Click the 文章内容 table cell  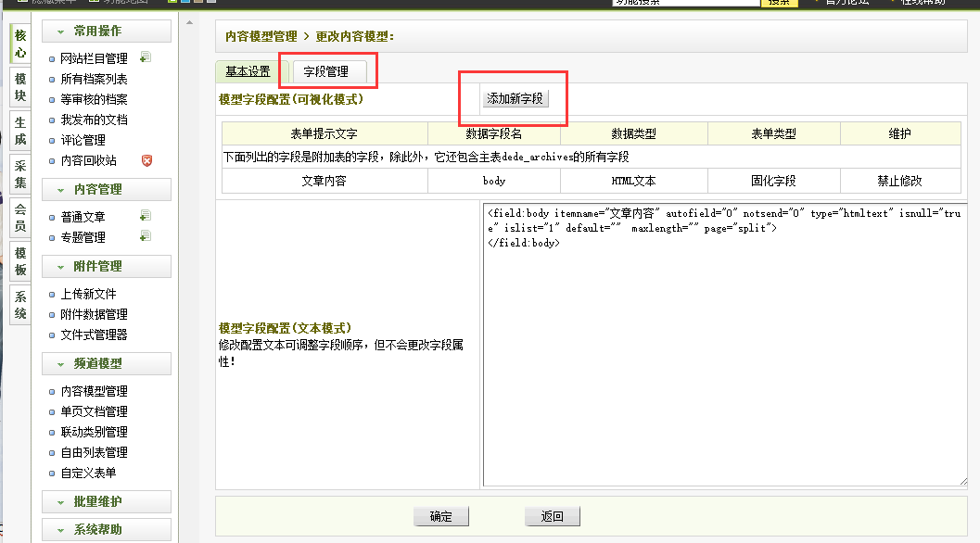(325, 181)
